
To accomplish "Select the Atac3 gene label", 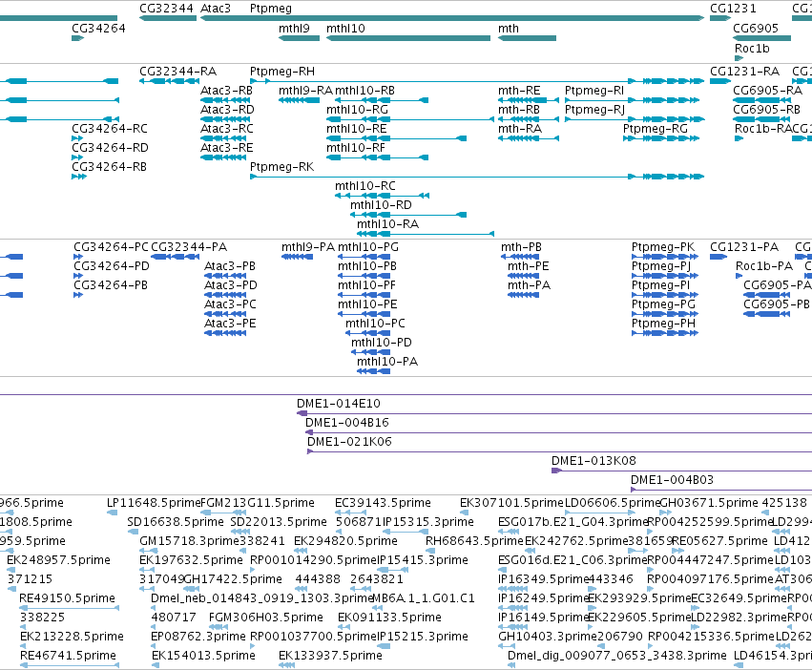I will (x=216, y=9).
